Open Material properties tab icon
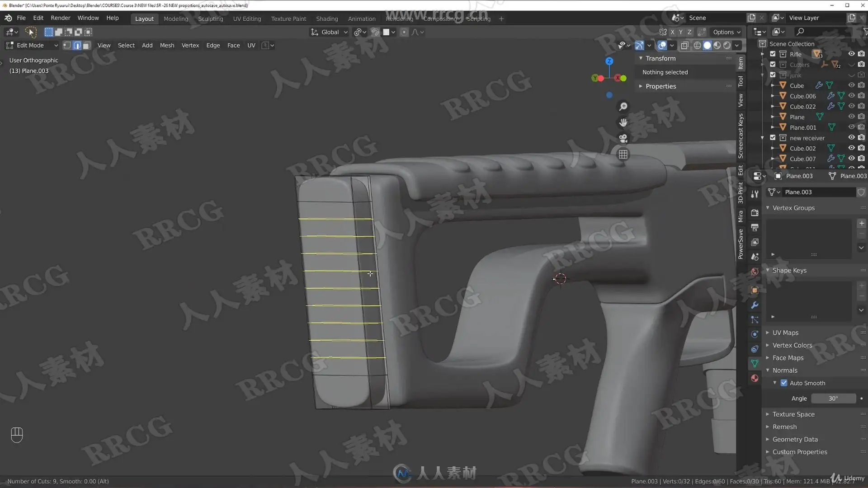The height and width of the screenshot is (488, 868). pos(755,378)
